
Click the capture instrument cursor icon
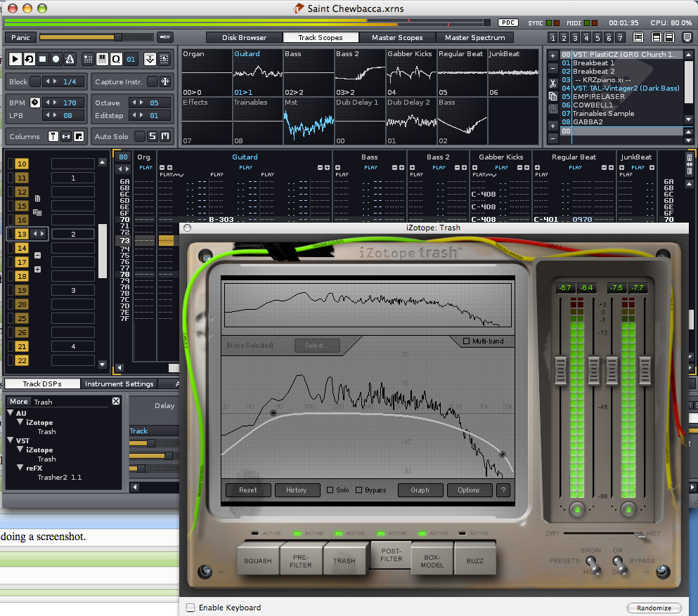click(x=165, y=81)
